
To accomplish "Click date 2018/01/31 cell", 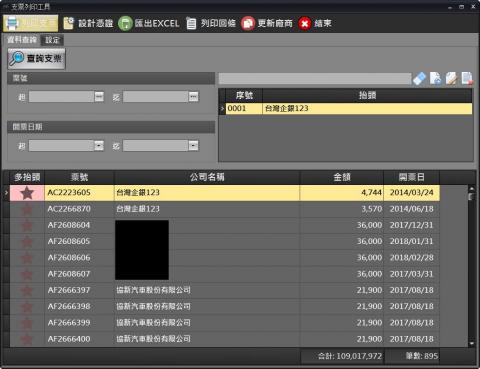I will tap(412, 241).
